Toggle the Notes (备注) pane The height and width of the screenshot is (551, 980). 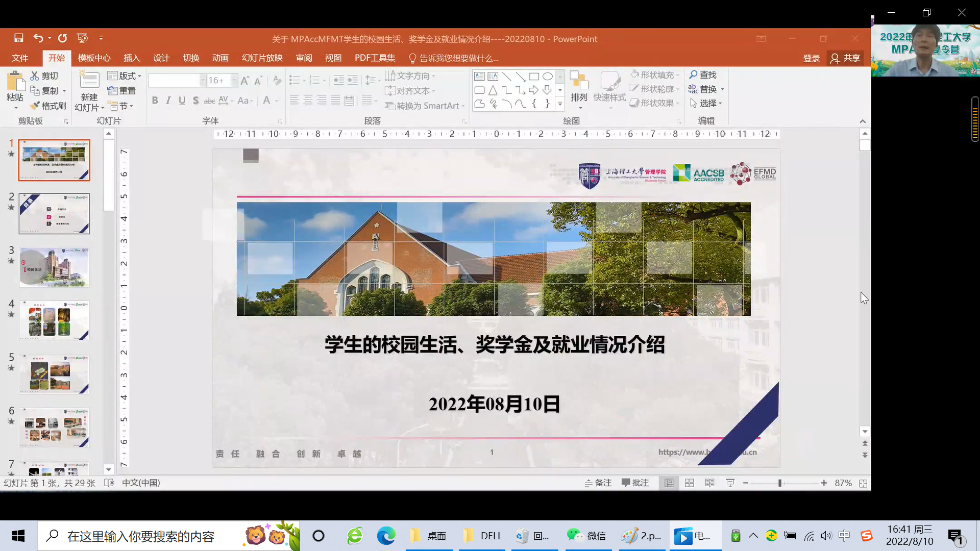click(x=598, y=483)
